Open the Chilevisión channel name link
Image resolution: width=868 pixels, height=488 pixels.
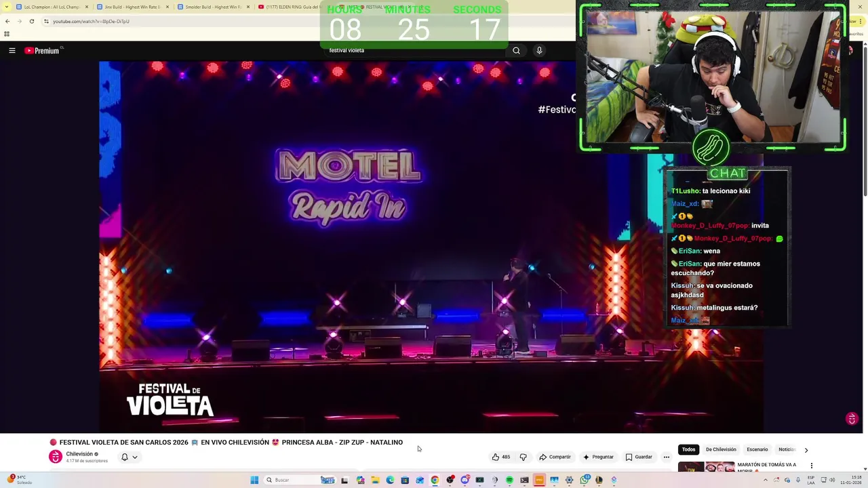(79, 454)
